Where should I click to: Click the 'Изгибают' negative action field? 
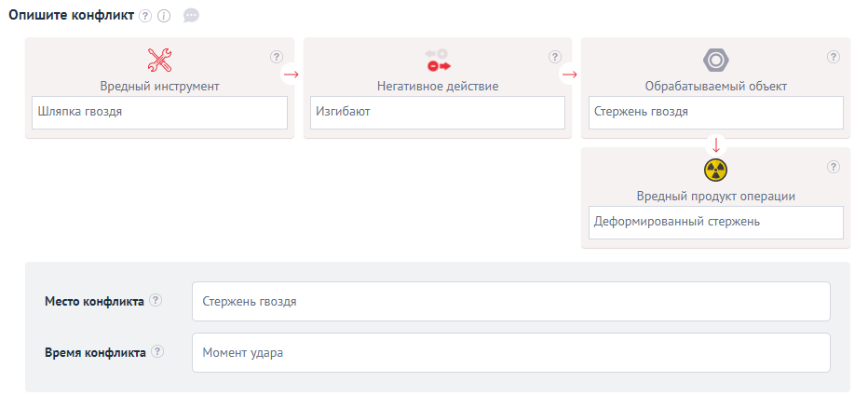click(x=437, y=113)
